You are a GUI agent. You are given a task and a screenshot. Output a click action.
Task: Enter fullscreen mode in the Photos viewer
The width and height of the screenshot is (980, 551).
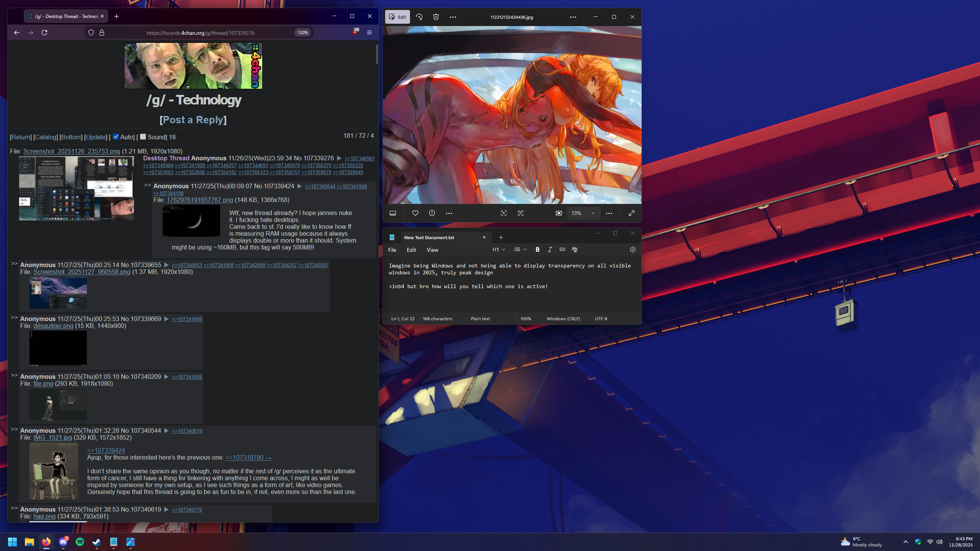point(632,213)
